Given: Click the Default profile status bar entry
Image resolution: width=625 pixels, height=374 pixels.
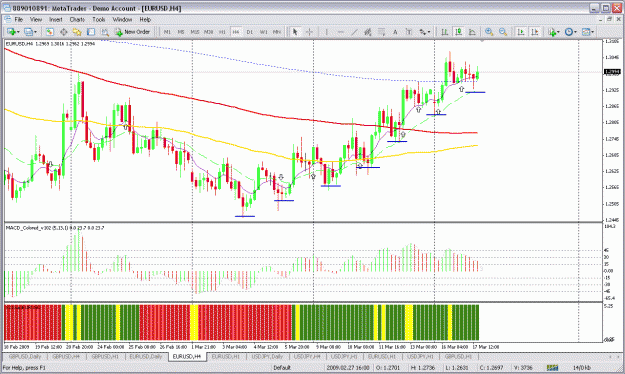Looking at the screenshot, I should click(282, 368).
